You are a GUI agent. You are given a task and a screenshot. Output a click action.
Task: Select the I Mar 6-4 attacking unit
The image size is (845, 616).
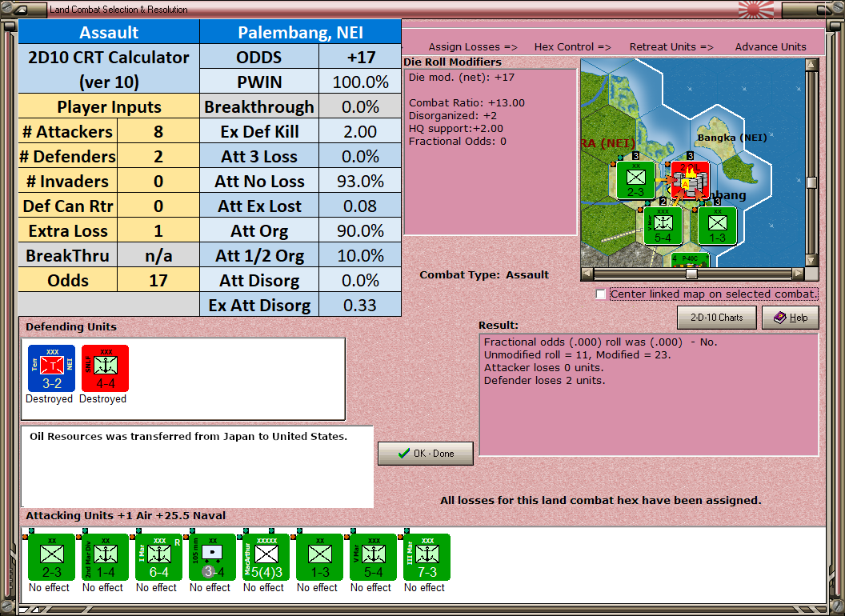[159, 558]
